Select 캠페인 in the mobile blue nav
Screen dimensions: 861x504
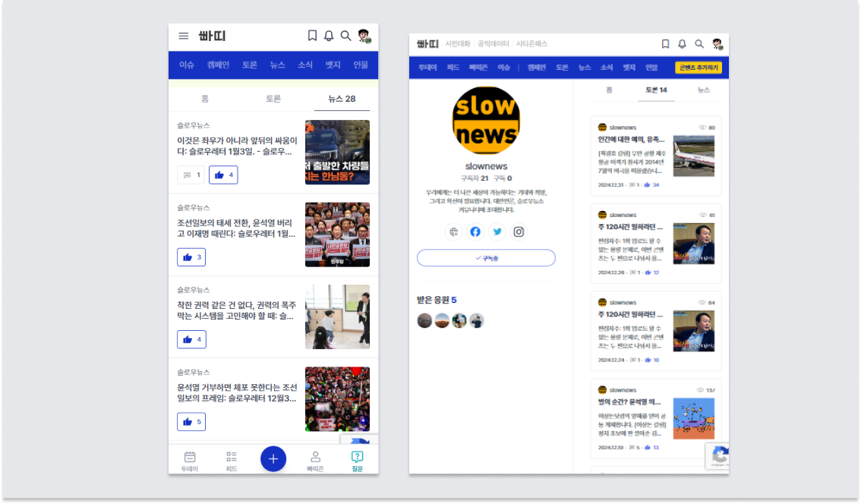click(218, 65)
